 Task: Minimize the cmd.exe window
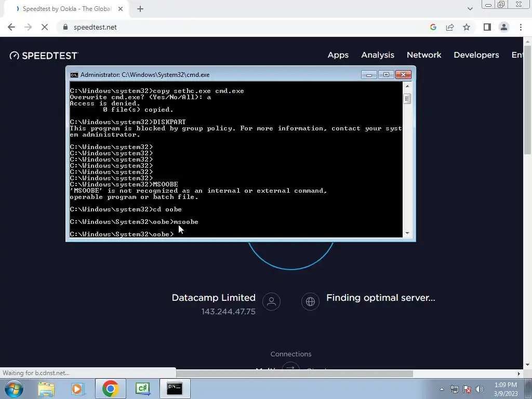[x=369, y=75]
